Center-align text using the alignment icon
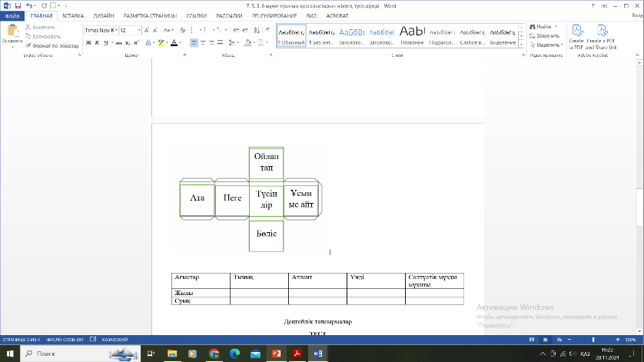Image resolution: width=644 pixels, height=362 pixels. [x=204, y=43]
